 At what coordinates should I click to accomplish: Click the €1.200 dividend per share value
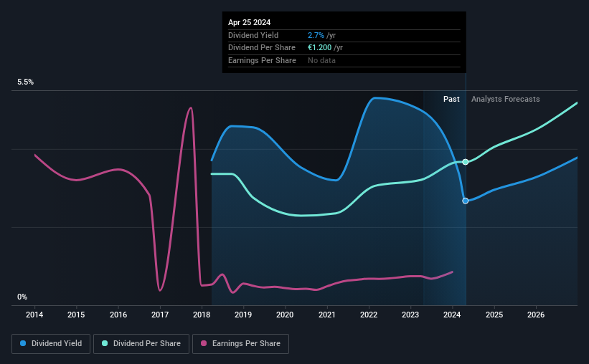pyautogui.click(x=320, y=48)
